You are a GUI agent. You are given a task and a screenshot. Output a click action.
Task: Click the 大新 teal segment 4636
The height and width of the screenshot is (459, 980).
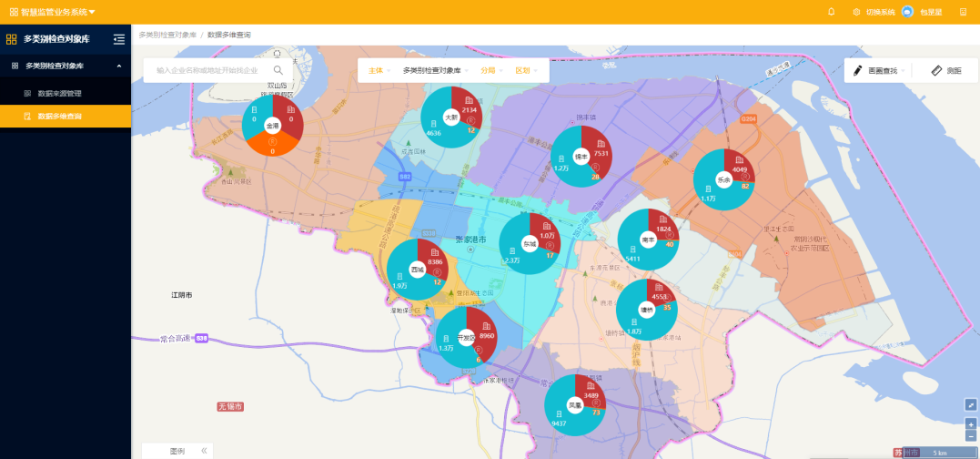(434, 129)
